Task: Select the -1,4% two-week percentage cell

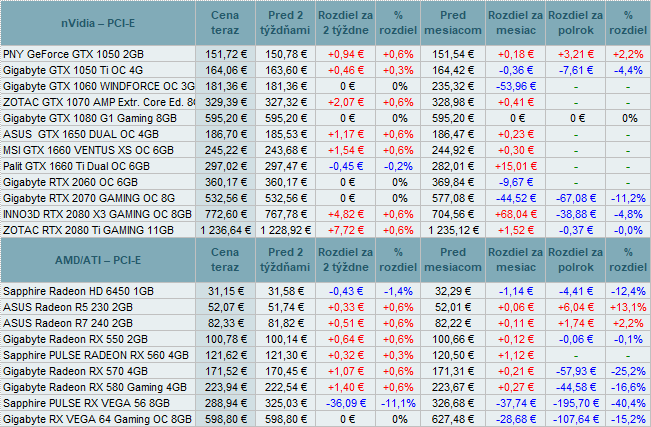Action: point(398,291)
